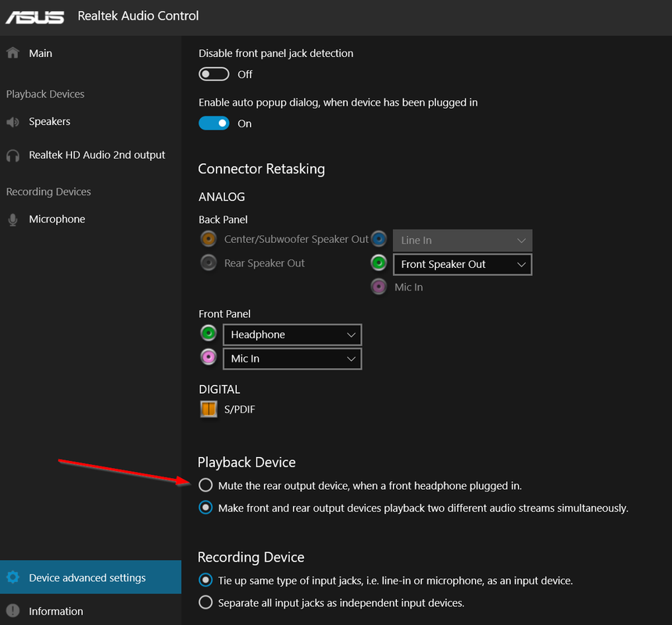This screenshot has height=625, width=672.
Task: Click the home icon beside Main
Action: (x=13, y=52)
